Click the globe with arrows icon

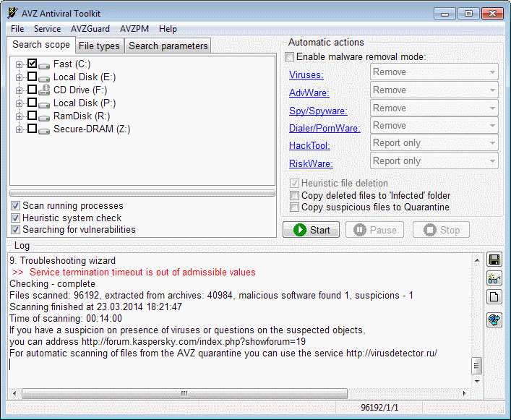click(494, 320)
